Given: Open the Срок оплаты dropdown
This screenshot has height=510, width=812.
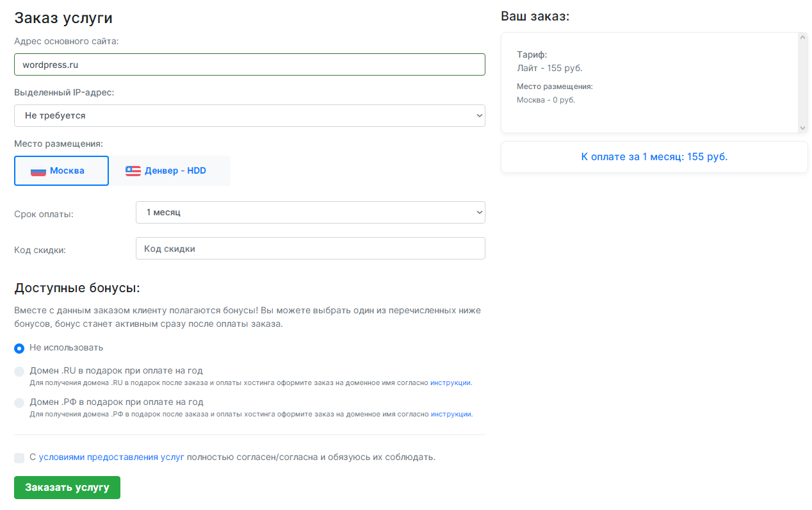Looking at the screenshot, I should [x=311, y=213].
